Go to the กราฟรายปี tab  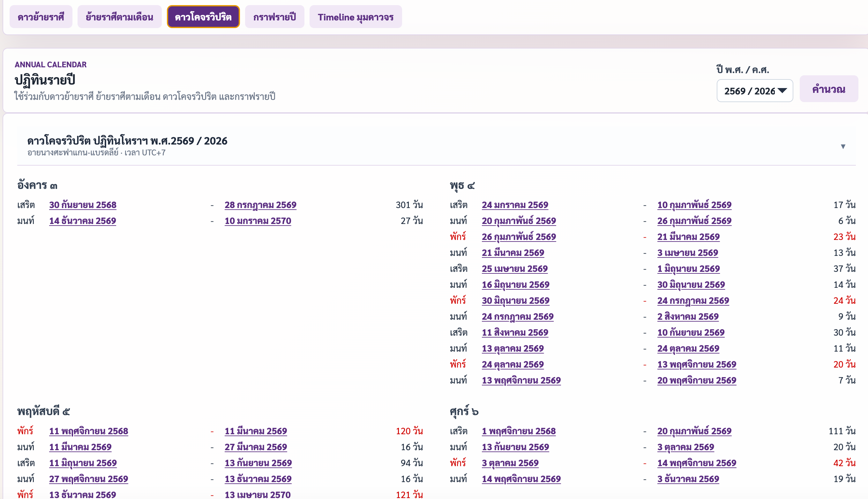point(274,17)
